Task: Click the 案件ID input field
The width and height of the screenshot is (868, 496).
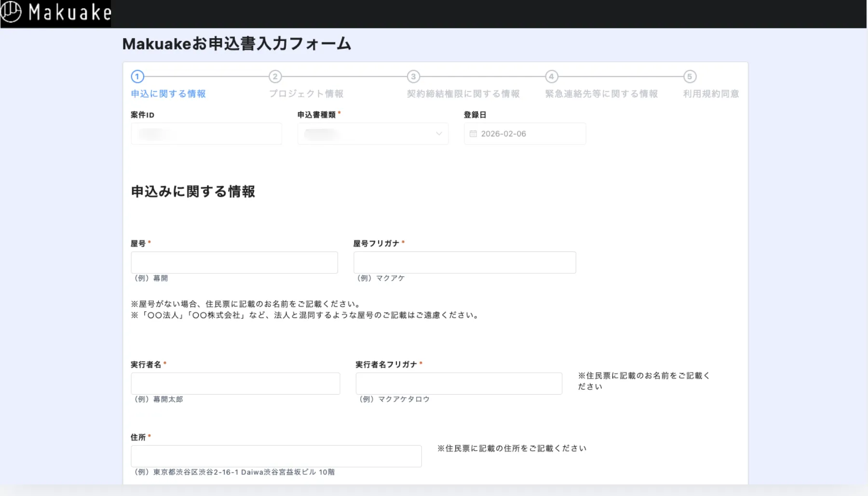Action: click(x=206, y=134)
